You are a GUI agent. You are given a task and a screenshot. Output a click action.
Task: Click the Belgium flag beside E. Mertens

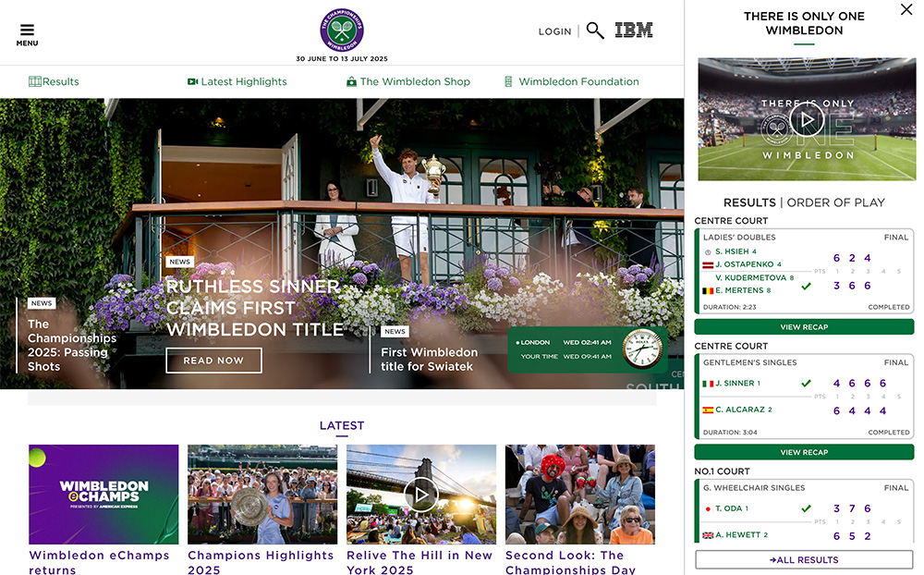point(708,291)
